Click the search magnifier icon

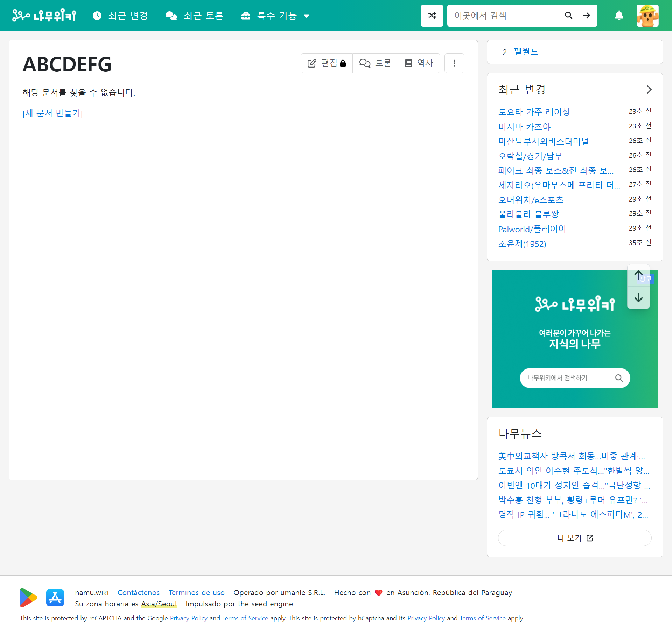point(568,15)
